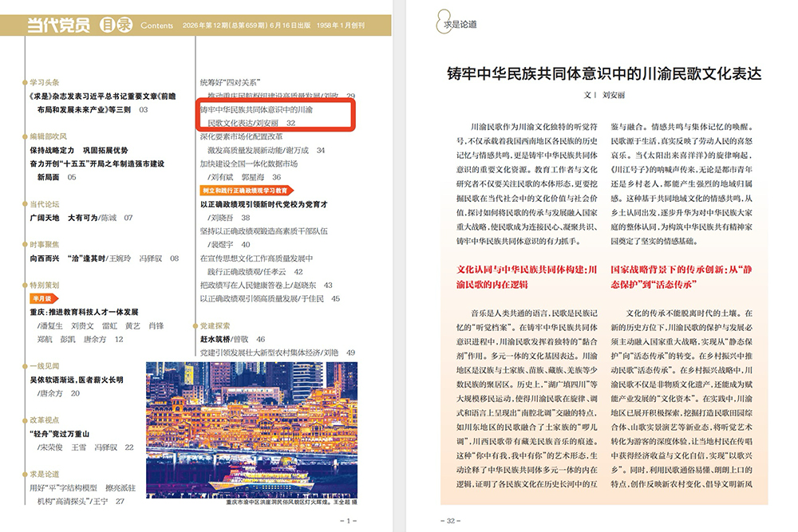
Task: Click the 当代党员 magazine title logo
Action: pyautogui.click(x=59, y=25)
